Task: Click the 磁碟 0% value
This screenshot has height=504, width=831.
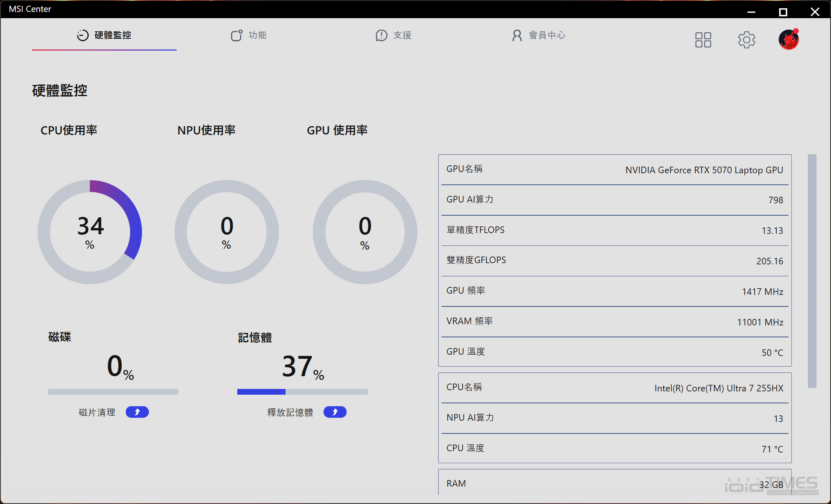Action: pyautogui.click(x=120, y=367)
